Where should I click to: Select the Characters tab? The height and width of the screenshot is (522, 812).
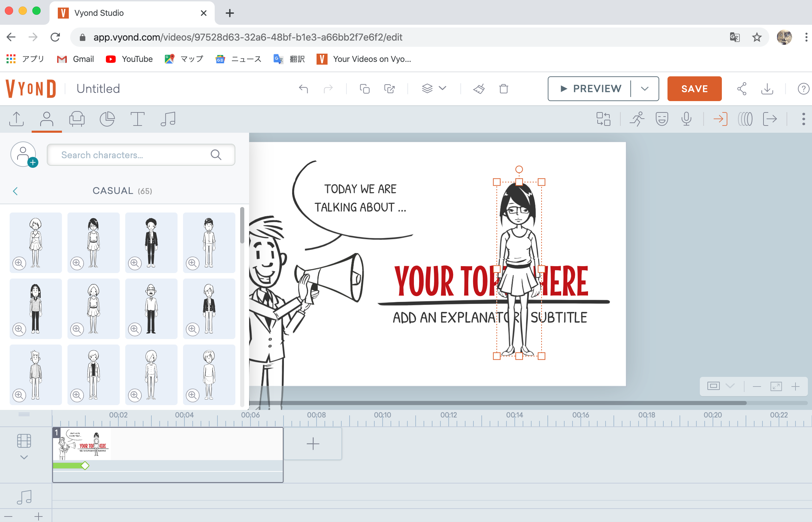tap(46, 119)
